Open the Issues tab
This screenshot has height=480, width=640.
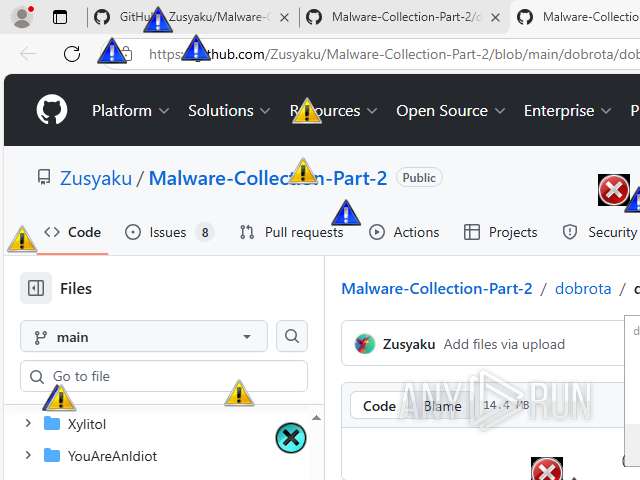169,232
